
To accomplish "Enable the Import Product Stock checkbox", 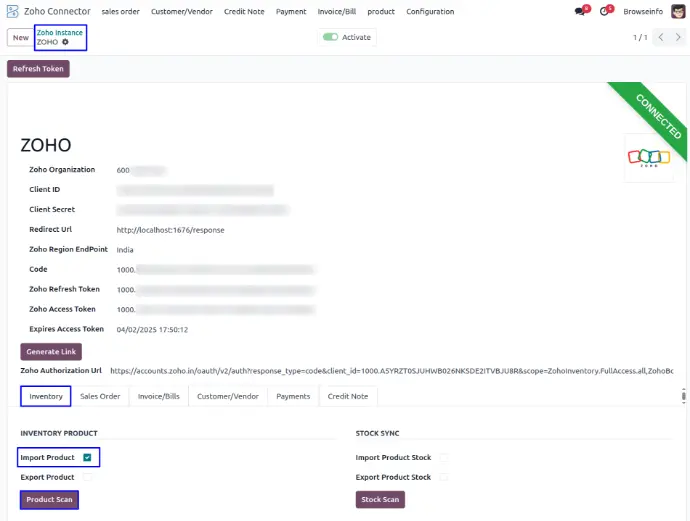I will pyautogui.click(x=444, y=457).
